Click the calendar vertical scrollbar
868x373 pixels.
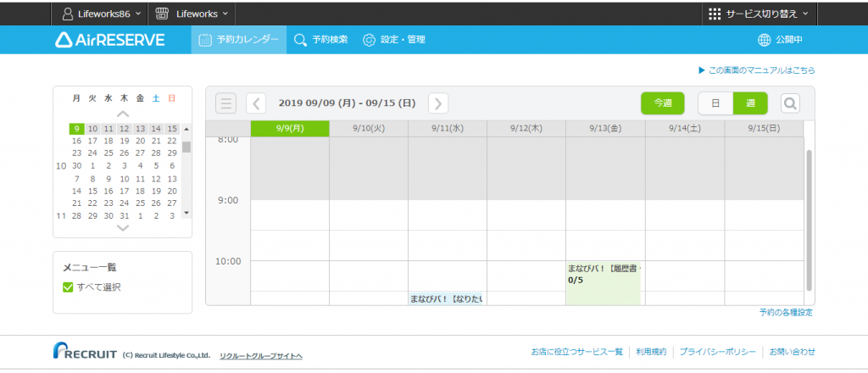click(809, 220)
